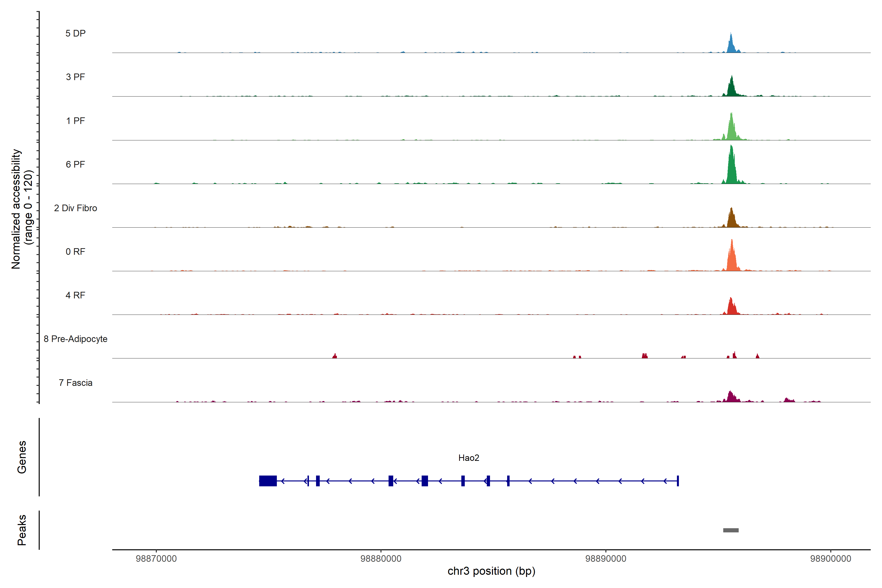Click the 3 PF track label

click(x=75, y=77)
